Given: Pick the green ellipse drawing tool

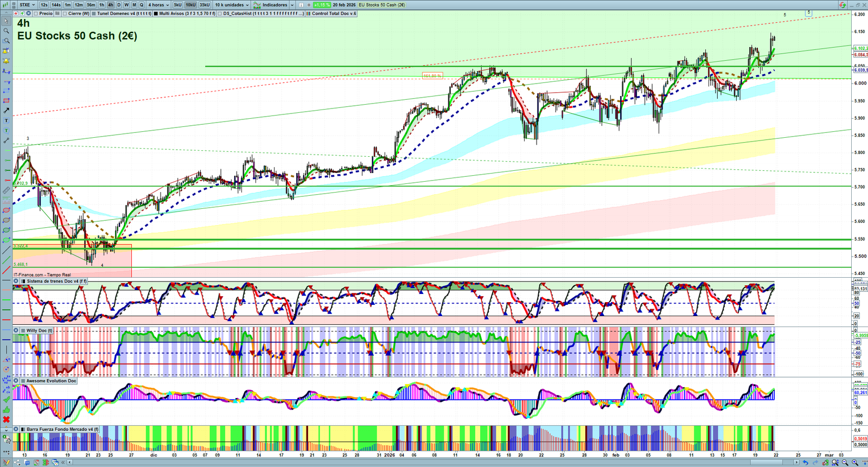Looking at the screenshot, I should pyautogui.click(x=6, y=231).
